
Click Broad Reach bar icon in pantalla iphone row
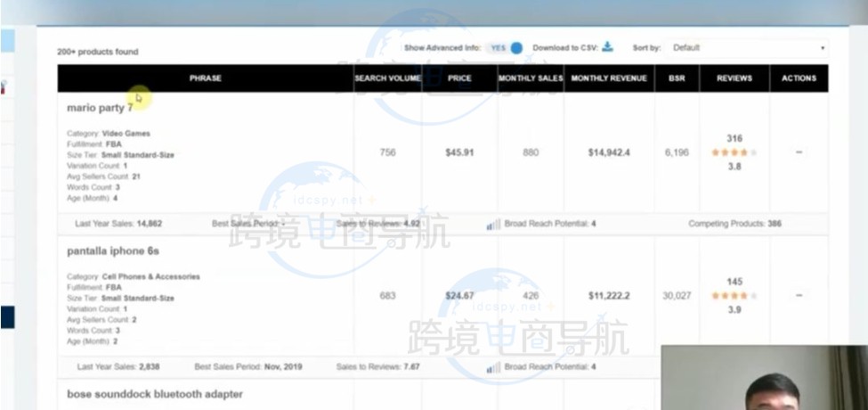click(492, 367)
